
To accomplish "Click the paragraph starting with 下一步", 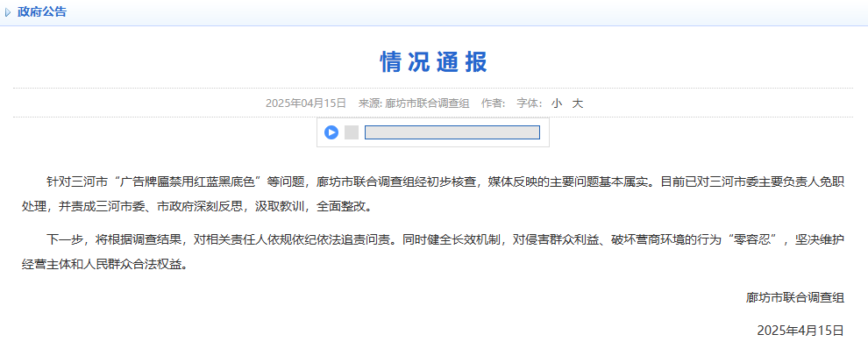I will pyautogui.click(x=433, y=252).
